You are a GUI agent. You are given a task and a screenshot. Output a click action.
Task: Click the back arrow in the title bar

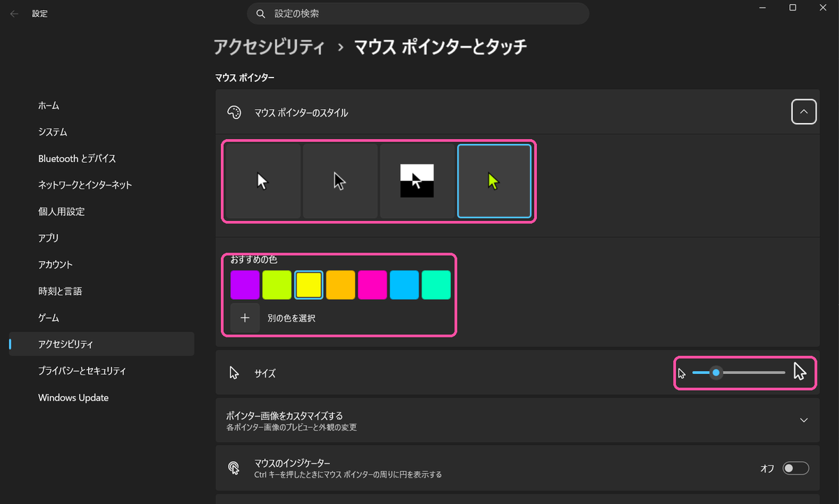coord(15,13)
